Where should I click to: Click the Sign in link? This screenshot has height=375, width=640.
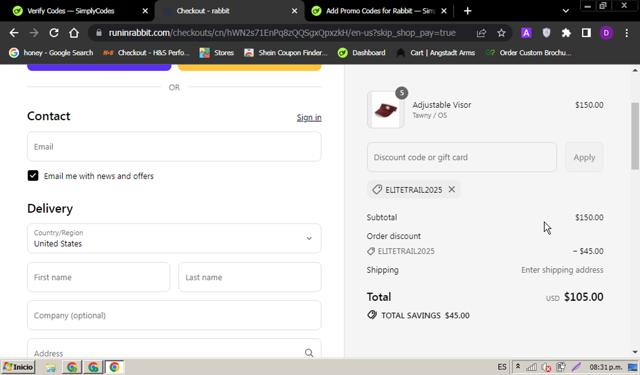[x=309, y=118]
